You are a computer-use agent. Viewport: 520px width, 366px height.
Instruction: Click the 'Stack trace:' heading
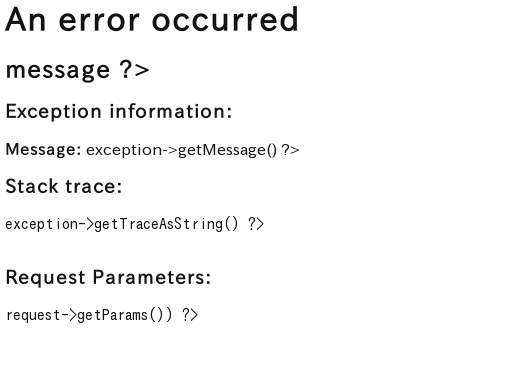(64, 186)
